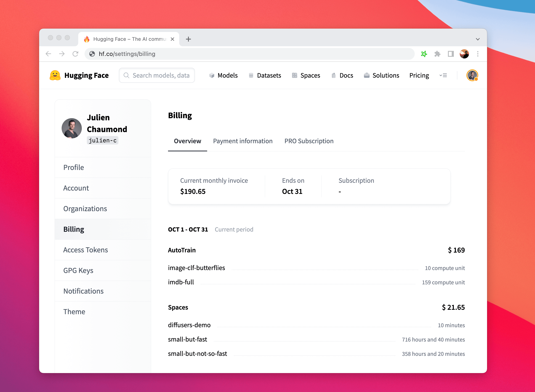Open a new tab with plus icon

[x=188, y=39]
